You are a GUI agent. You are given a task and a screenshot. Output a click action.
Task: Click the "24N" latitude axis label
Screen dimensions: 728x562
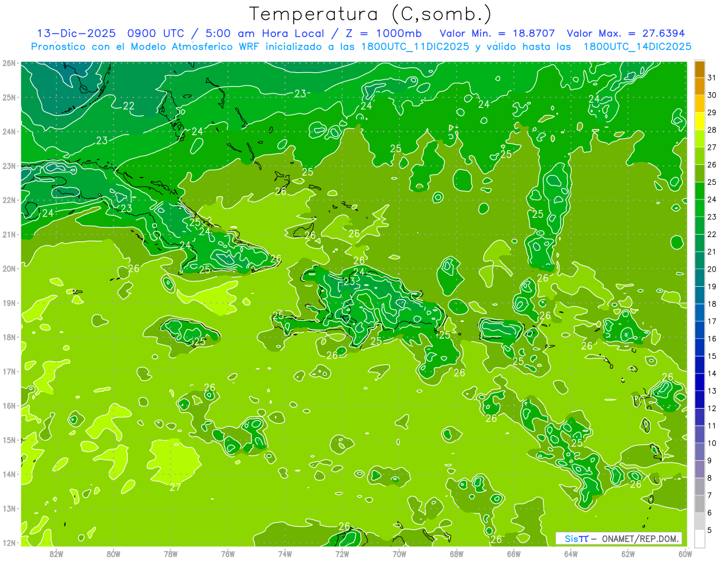(9, 132)
